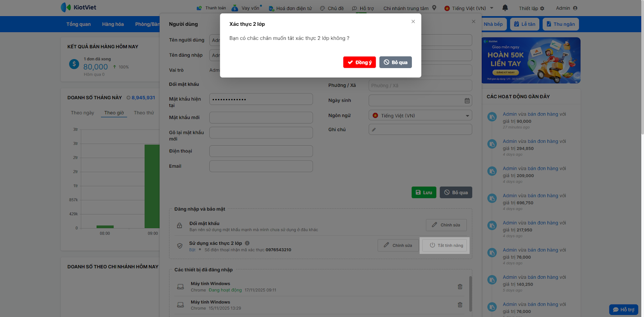Open the Thu ngân cashier screen
Image resolution: width=644 pixels, height=317 pixels.
(x=560, y=24)
